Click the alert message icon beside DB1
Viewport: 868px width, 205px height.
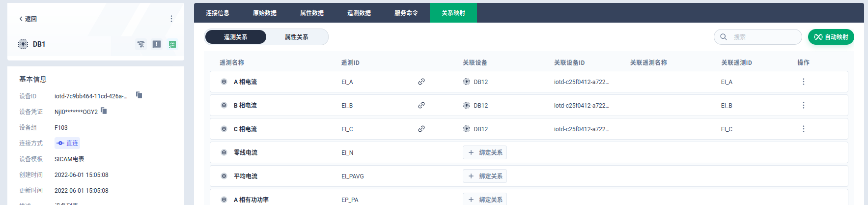(x=157, y=44)
